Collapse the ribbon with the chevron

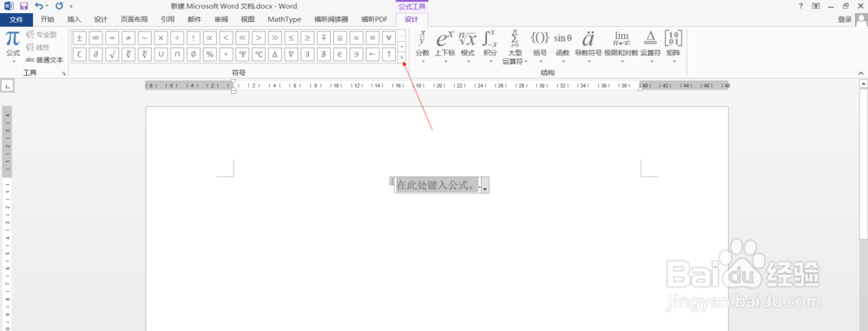(861, 73)
